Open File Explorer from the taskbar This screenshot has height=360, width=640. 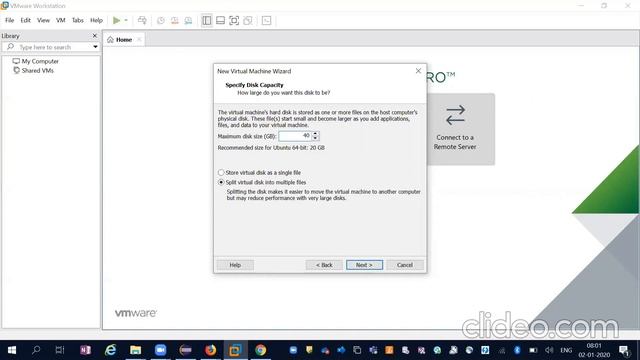pyautogui.click(x=136, y=350)
